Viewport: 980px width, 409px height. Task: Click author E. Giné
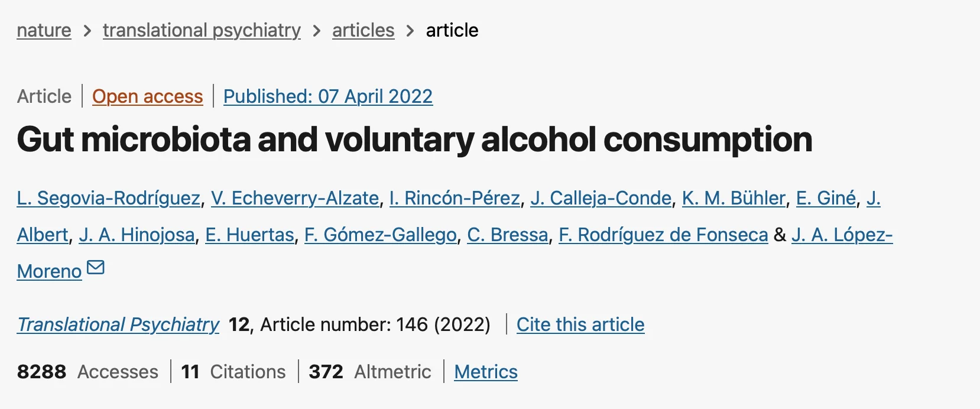[x=826, y=198]
